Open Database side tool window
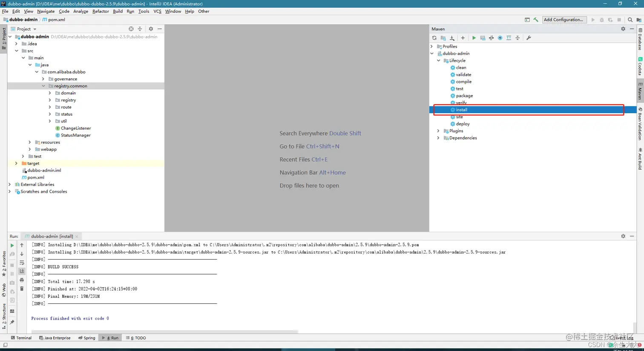 [640, 39]
